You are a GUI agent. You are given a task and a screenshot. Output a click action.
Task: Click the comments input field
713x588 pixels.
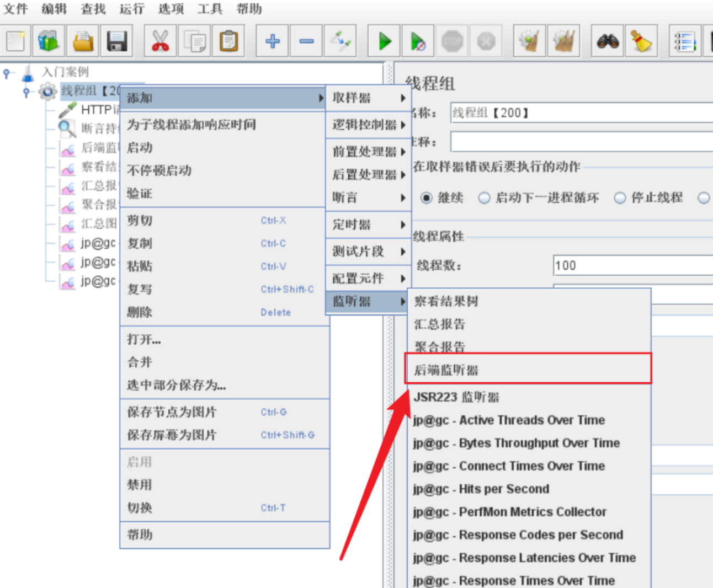pyautogui.click(x=582, y=142)
